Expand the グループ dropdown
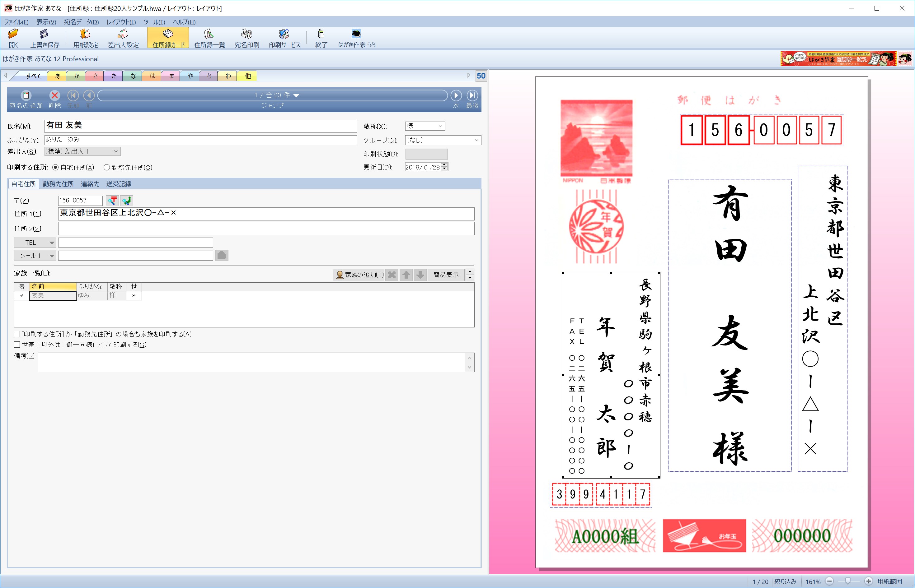Image resolution: width=915 pixels, height=588 pixels. [476, 140]
